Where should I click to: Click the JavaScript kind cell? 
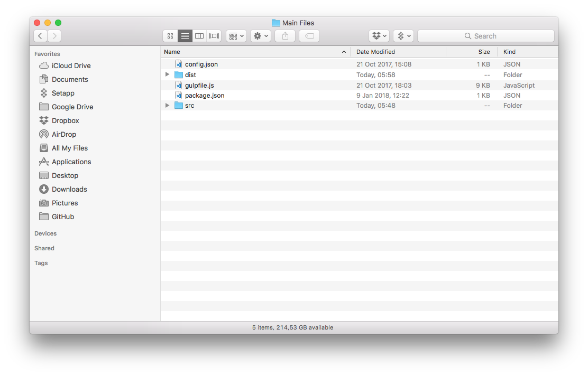point(519,86)
